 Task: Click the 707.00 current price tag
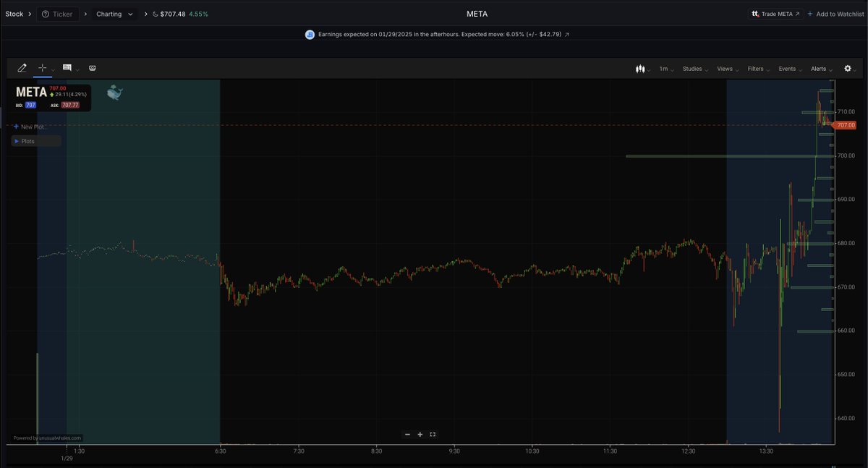845,125
